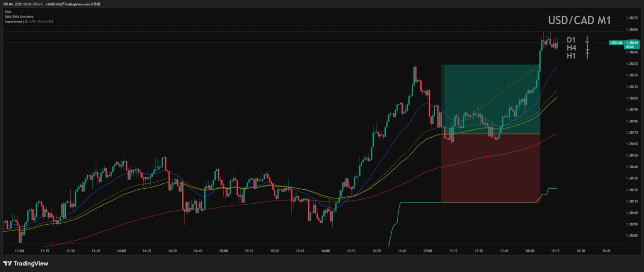
Task: Click the D1 downward arrow icon
Action: pyautogui.click(x=588, y=40)
